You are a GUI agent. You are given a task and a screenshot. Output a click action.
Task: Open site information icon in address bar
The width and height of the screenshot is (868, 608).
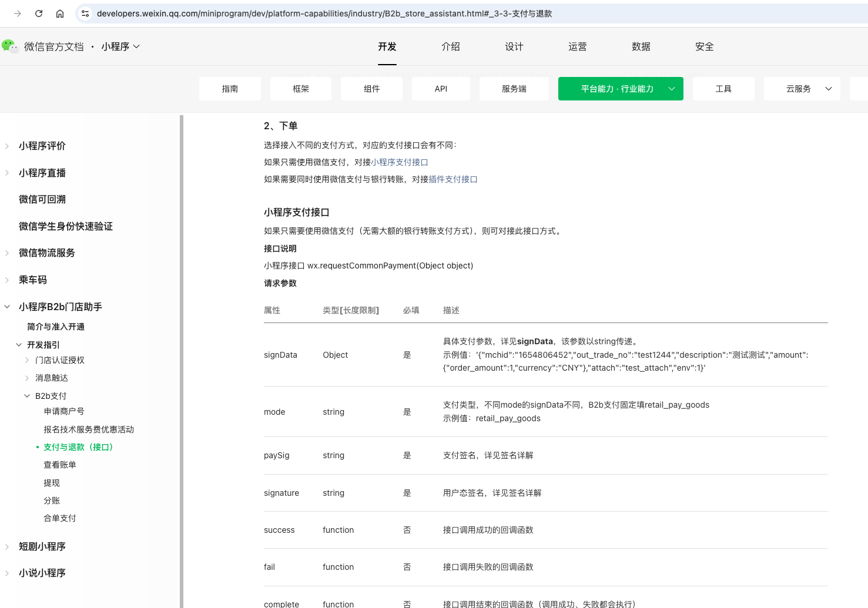[x=85, y=14]
